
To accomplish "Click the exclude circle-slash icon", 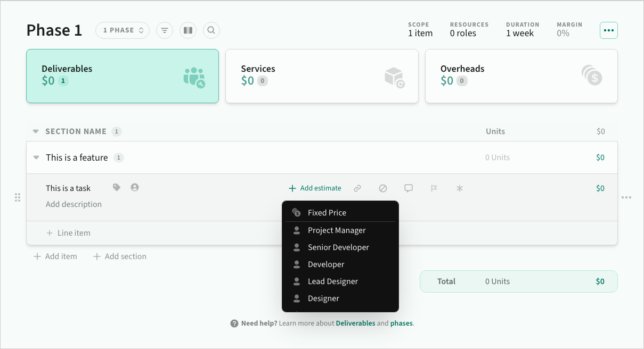I will tap(383, 188).
